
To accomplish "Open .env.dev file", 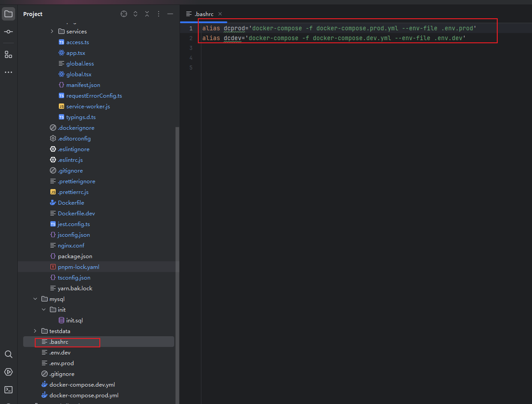I will [60, 352].
